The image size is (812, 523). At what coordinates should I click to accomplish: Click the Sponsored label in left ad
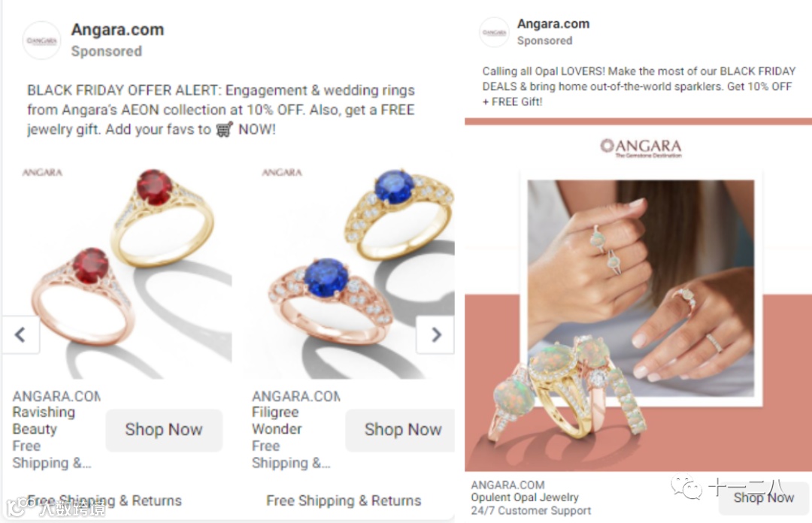(x=106, y=51)
